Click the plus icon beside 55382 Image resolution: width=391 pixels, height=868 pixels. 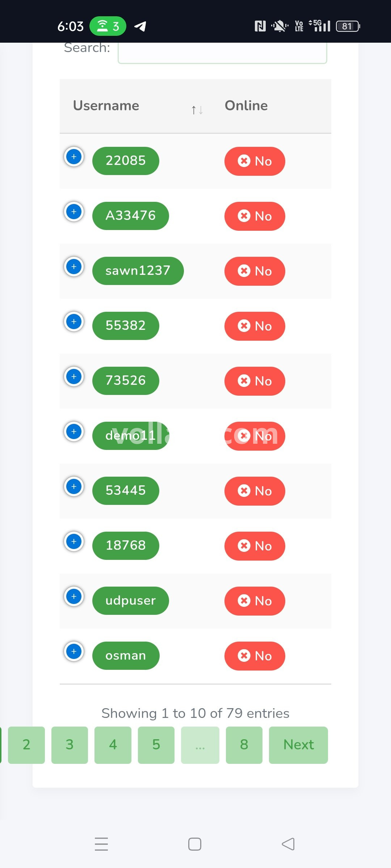coord(74,322)
